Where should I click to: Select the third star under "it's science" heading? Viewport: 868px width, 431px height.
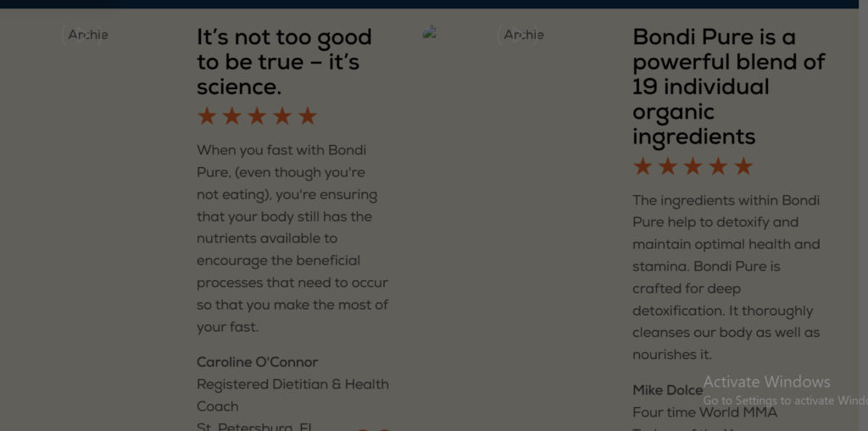pos(257,116)
